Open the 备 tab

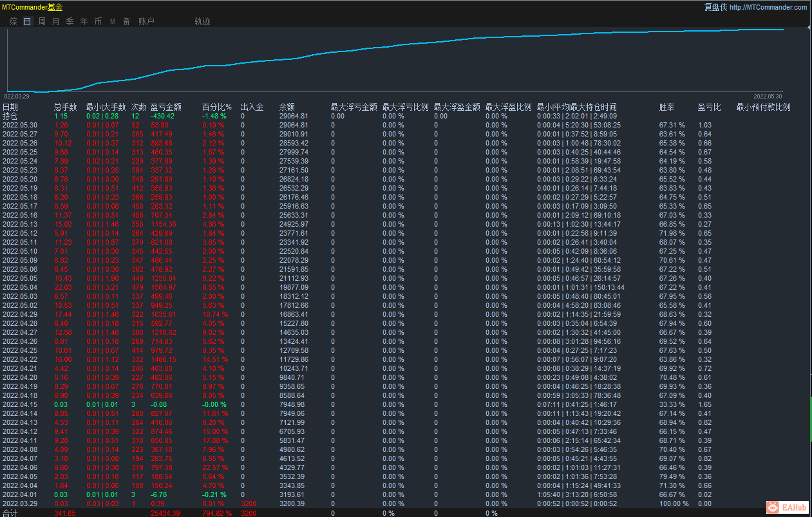126,21
